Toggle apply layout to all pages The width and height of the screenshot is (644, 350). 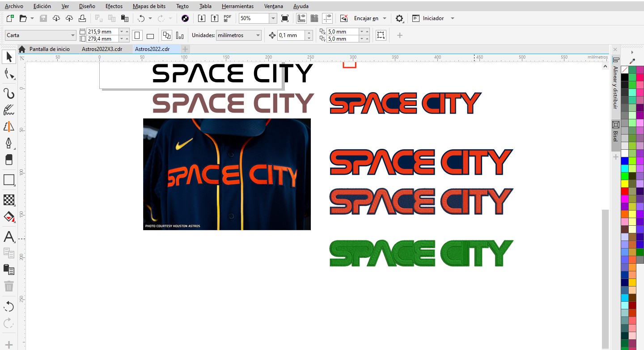[167, 35]
